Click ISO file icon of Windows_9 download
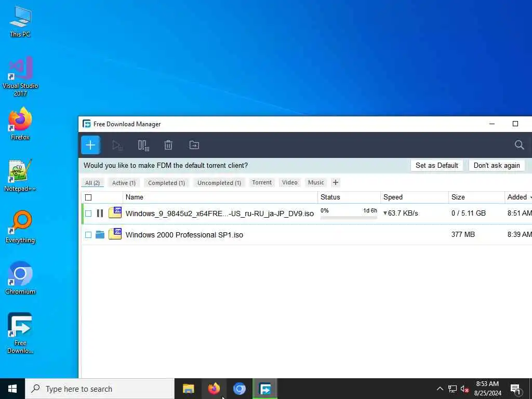Screen dimensions: 532x399 tap(115, 212)
